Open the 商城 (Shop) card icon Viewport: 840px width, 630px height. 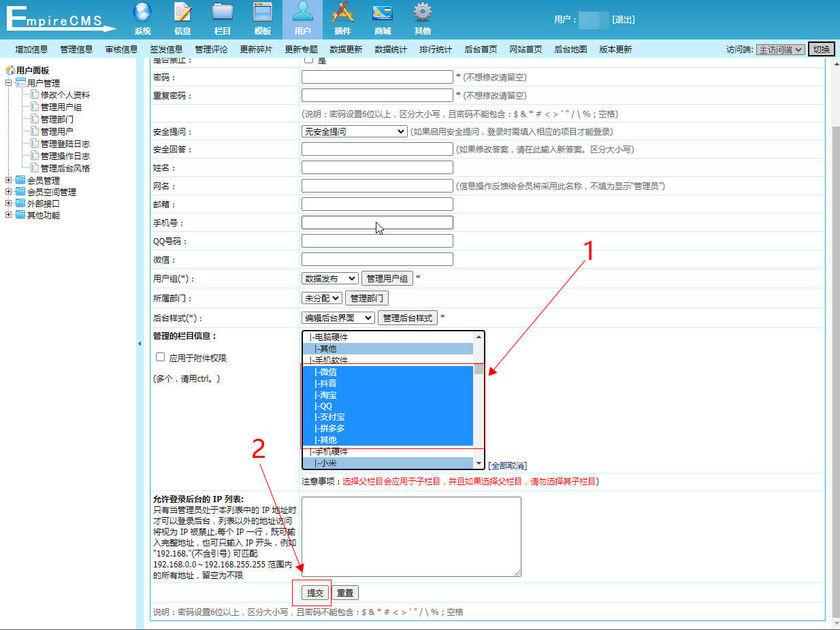click(383, 15)
